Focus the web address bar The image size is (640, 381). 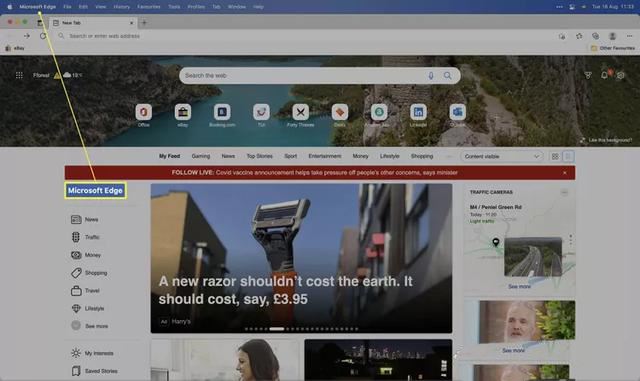(x=306, y=36)
